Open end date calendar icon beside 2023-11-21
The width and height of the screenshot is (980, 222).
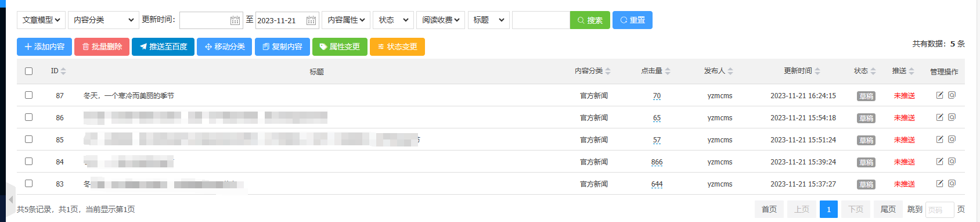[x=311, y=20]
